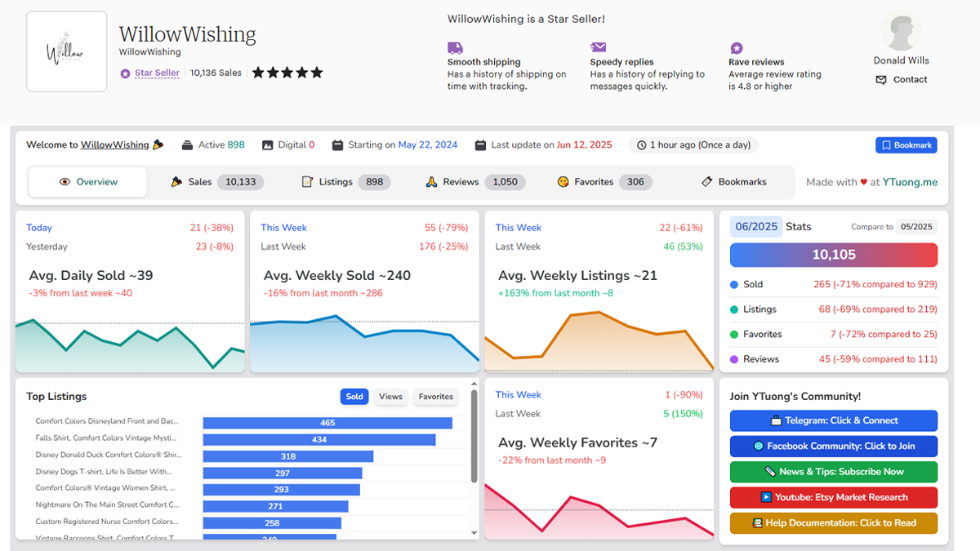This screenshot has height=551, width=980.
Task: Click News & Tips: Subscribe Now button
Action: pos(834,472)
